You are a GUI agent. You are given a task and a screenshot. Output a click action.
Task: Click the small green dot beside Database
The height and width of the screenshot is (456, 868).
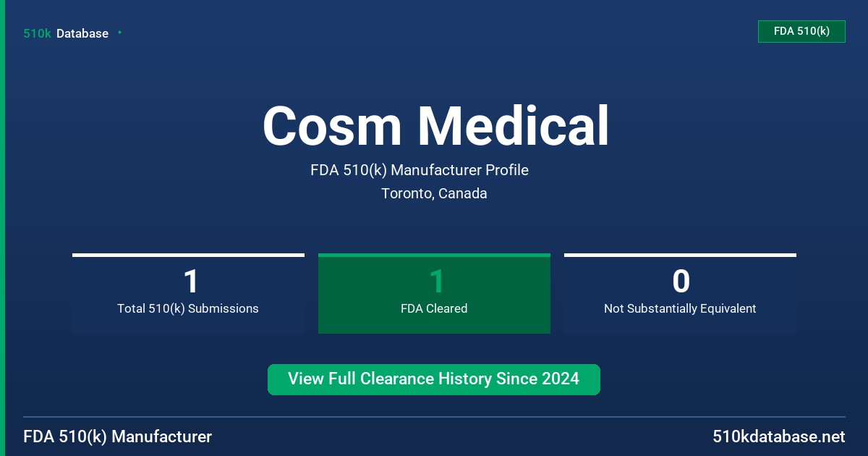119,33
